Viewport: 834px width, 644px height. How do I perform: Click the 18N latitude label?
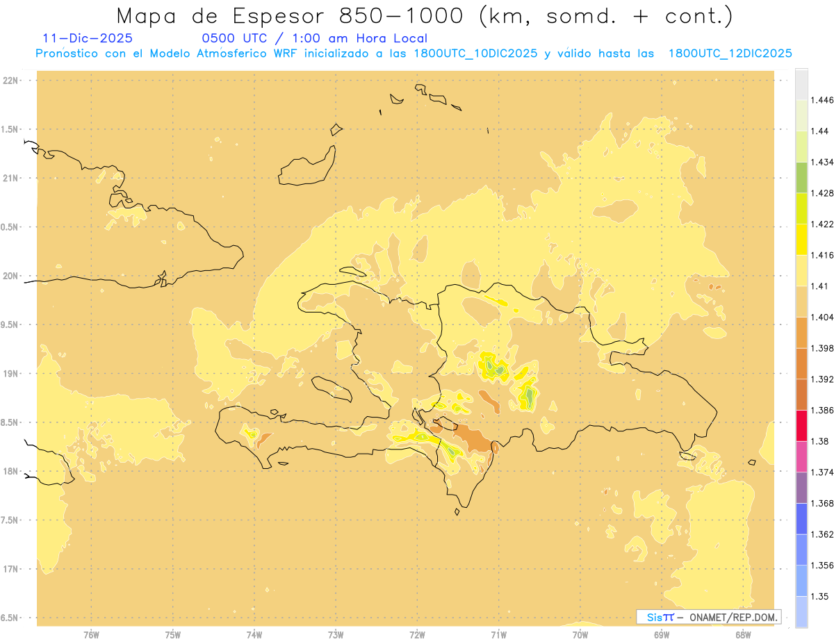pyautogui.click(x=10, y=471)
